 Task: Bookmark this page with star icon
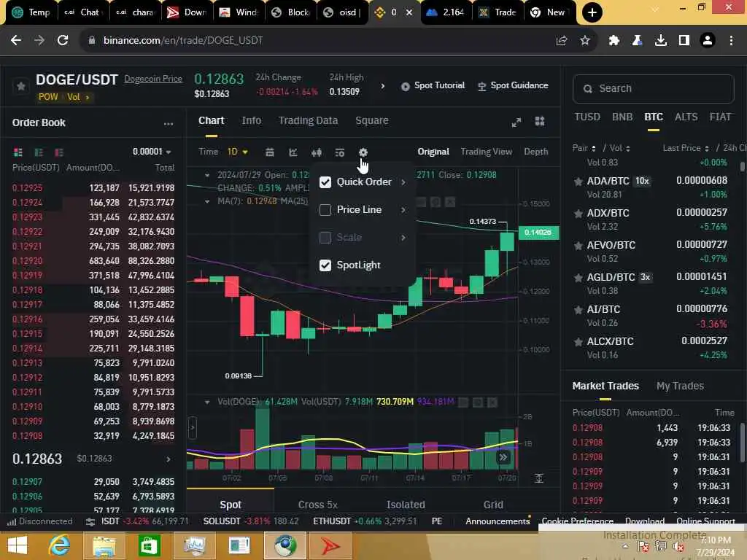[585, 41]
